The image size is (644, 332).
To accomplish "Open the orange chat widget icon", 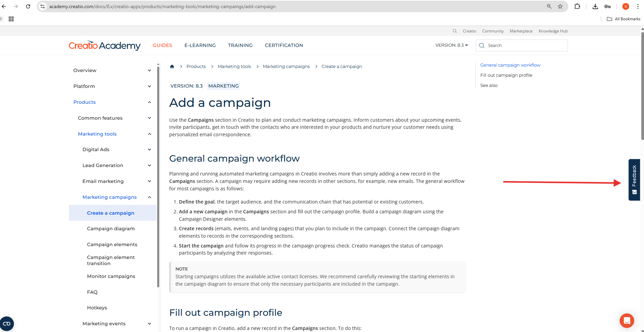I will 626,321.
